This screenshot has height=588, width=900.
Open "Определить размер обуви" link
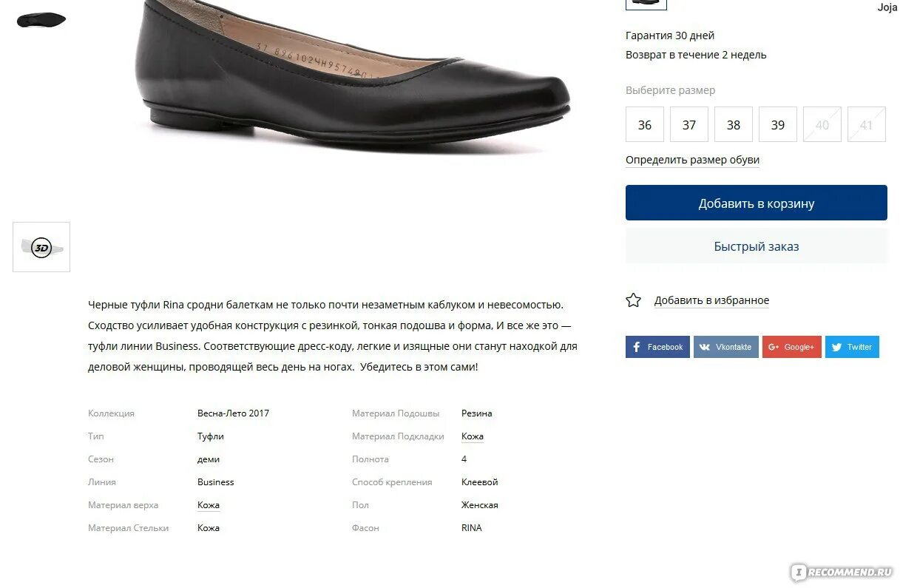(692, 160)
